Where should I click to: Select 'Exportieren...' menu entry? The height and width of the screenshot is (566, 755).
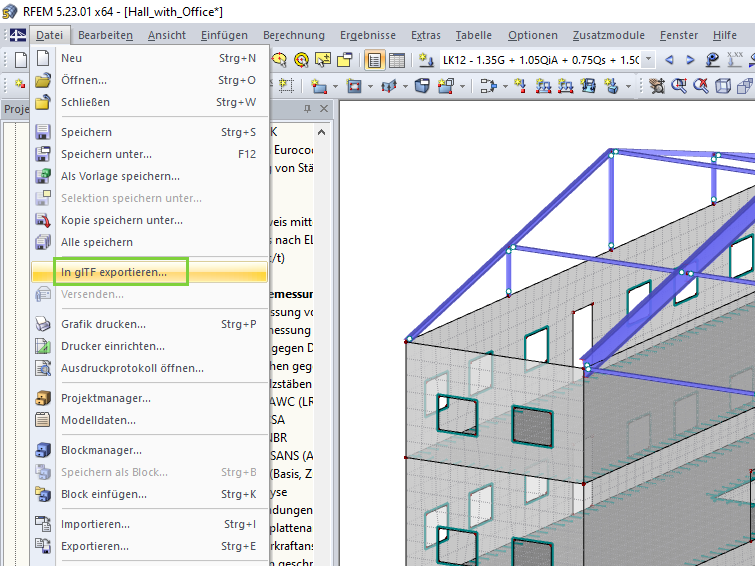tap(149, 546)
